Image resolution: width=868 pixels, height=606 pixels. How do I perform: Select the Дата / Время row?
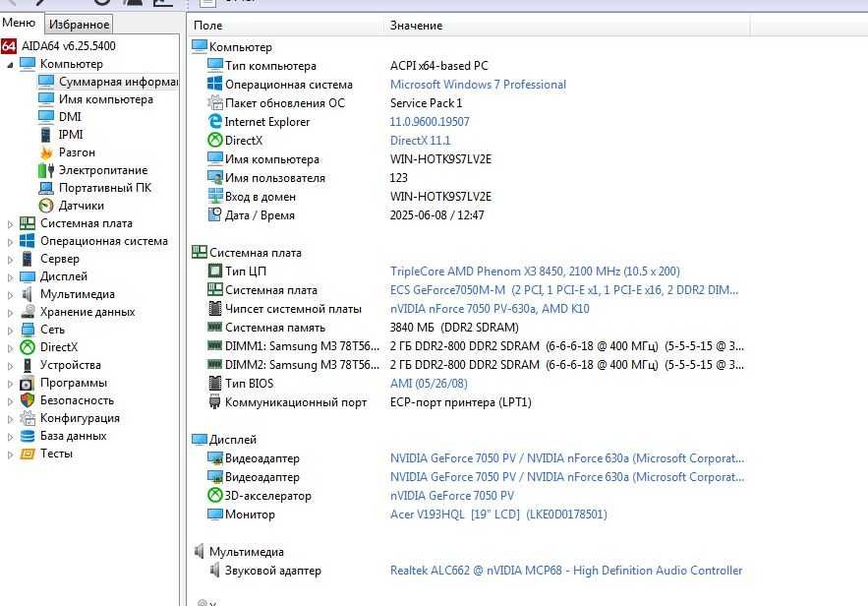[471, 214]
